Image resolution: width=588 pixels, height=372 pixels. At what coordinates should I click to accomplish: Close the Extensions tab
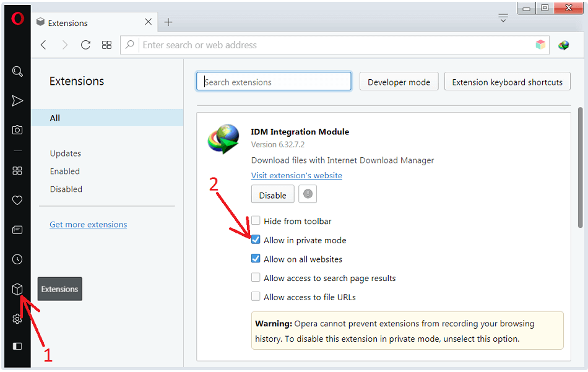148,22
